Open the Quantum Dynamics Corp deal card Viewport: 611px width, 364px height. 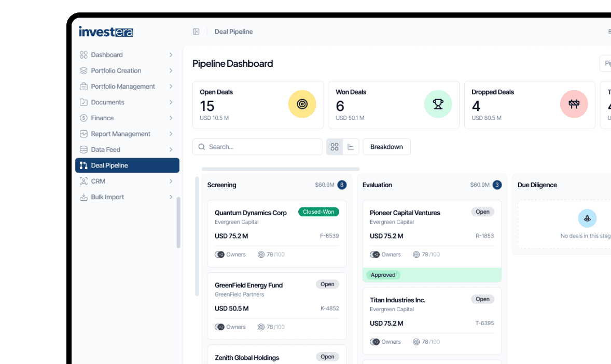pos(276,233)
